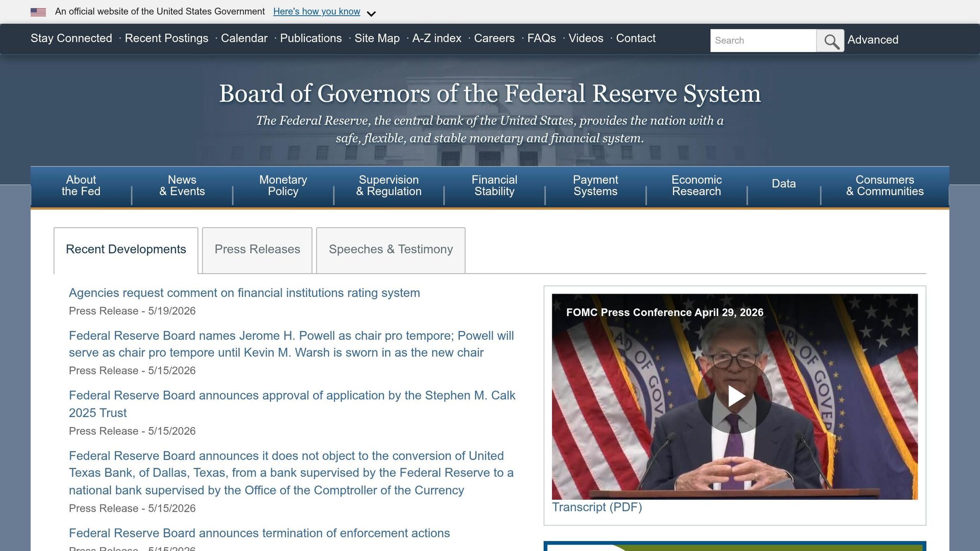
Task: Open the Contact page
Action: [x=635, y=38]
